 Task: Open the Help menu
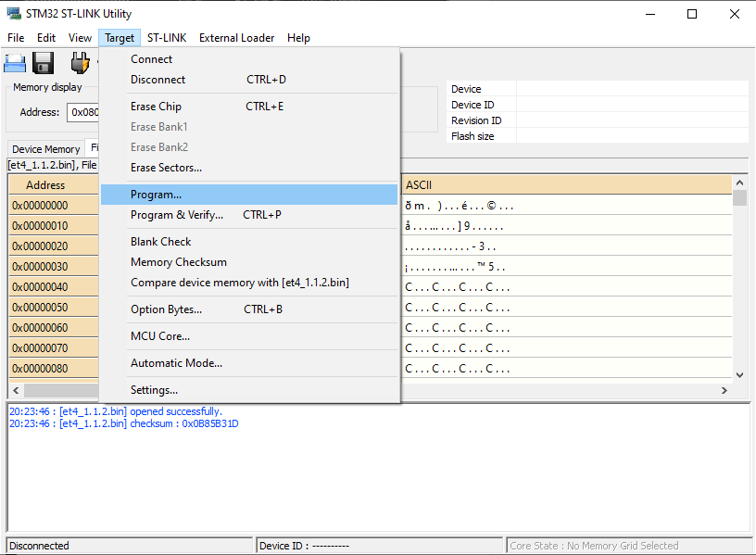point(298,38)
